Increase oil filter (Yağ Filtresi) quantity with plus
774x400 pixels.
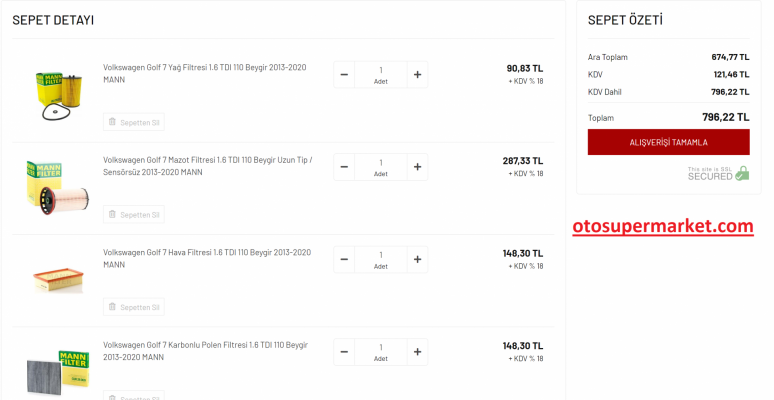(x=417, y=74)
